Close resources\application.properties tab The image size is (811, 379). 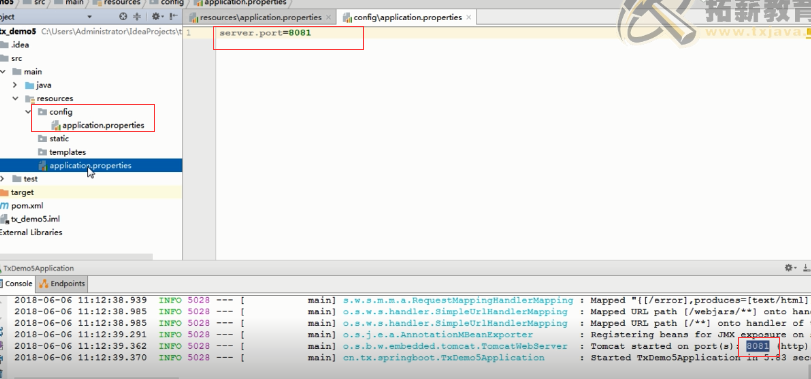(x=328, y=17)
